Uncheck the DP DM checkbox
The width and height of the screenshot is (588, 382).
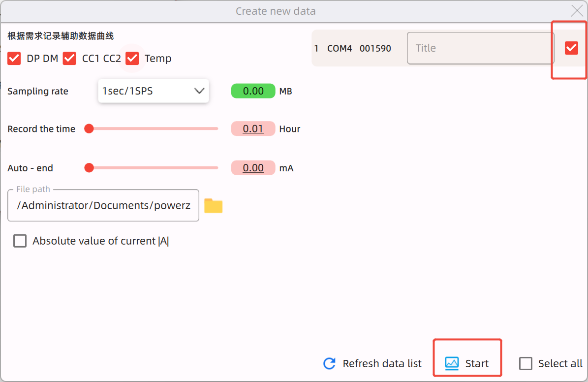pyautogui.click(x=14, y=58)
